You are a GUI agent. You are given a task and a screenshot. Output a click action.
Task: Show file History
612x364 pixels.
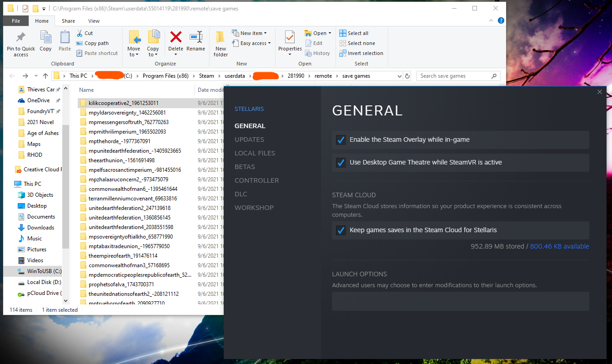click(x=317, y=53)
